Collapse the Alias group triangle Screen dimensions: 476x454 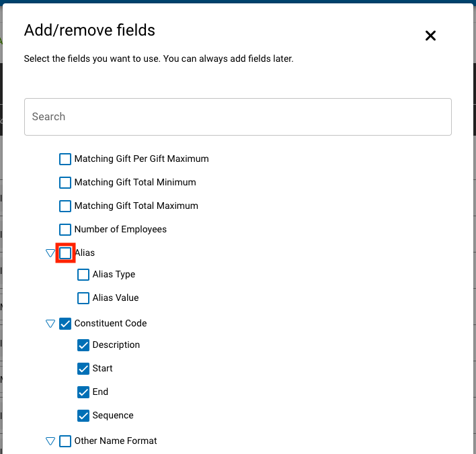(x=50, y=253)
